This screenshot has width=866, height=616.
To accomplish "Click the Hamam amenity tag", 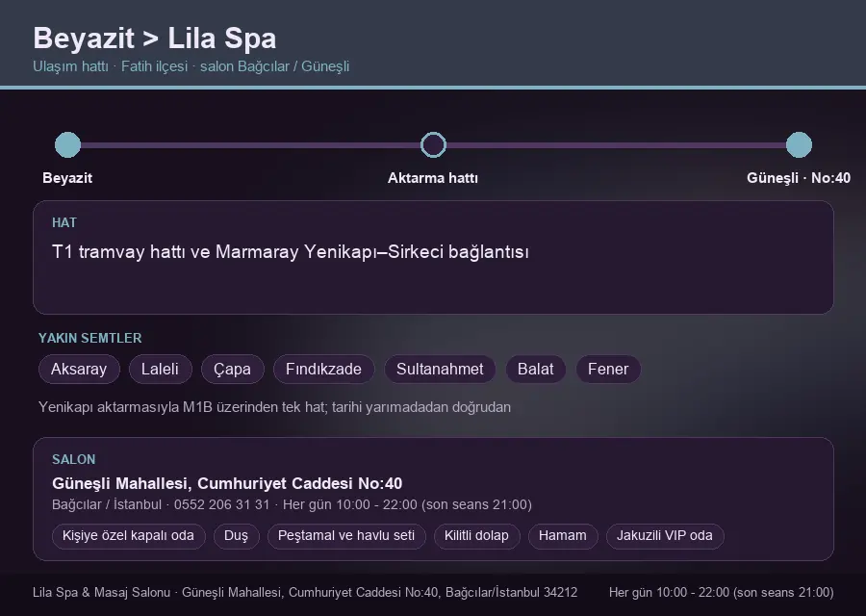I will 563,536.
